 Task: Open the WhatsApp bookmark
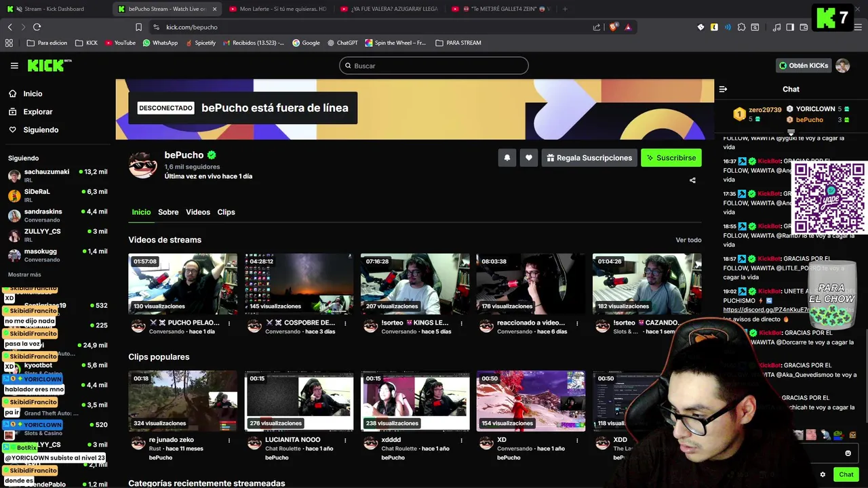(x=160, y=43)
